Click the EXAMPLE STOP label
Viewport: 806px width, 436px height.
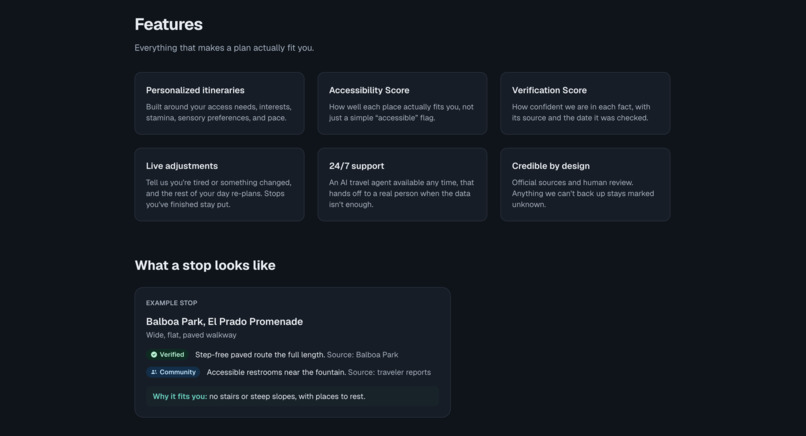pyautogui.click(x=172, y=303)
